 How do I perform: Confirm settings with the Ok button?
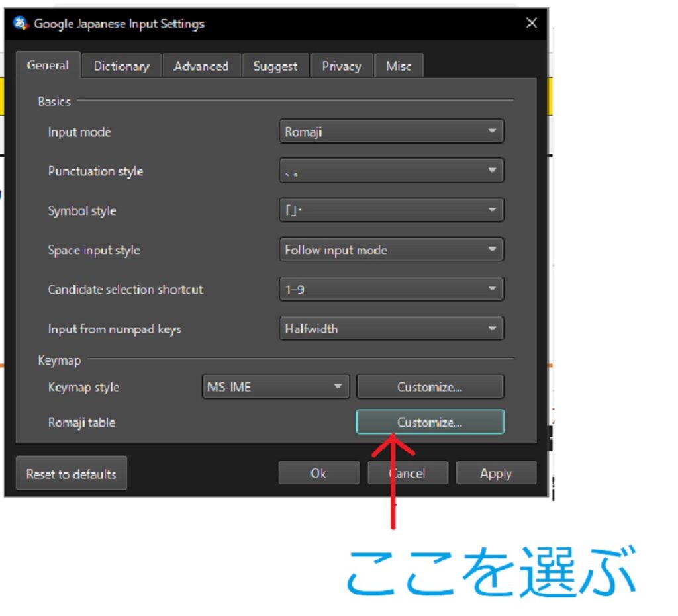pos(318,474)
